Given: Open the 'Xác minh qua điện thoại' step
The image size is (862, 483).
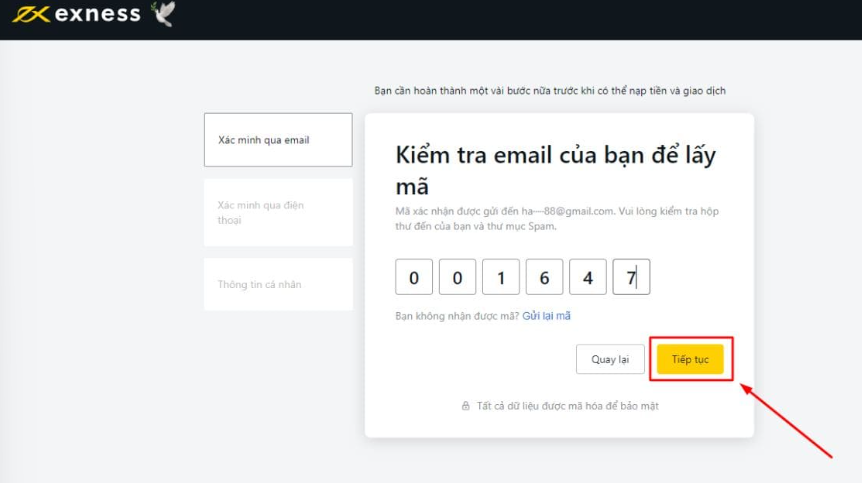Looking at the screenshot, I should (x=278, y=212).
